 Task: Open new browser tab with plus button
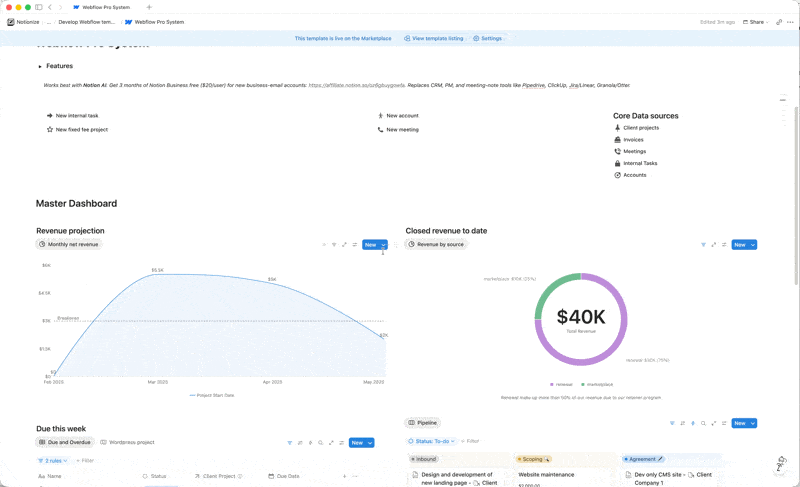(149, 7)
